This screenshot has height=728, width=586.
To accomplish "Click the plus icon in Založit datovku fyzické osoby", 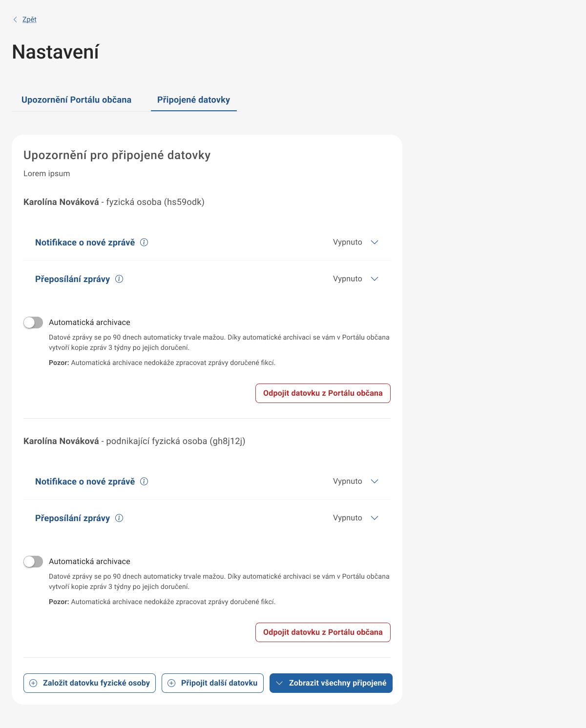I will (33, 683).
